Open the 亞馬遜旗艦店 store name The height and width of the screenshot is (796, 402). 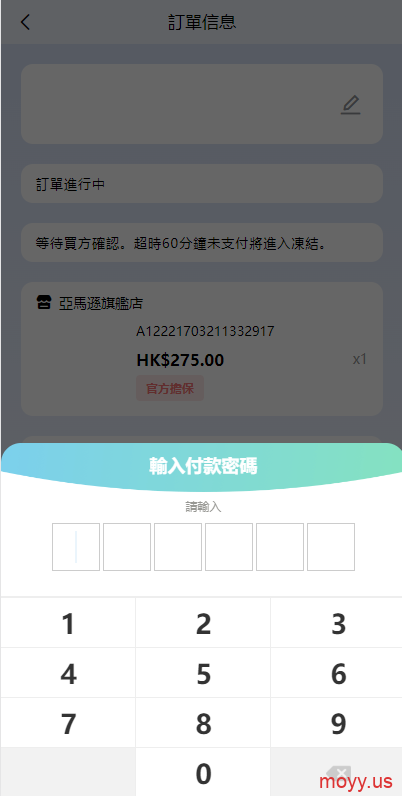click(x=101, y=304)
